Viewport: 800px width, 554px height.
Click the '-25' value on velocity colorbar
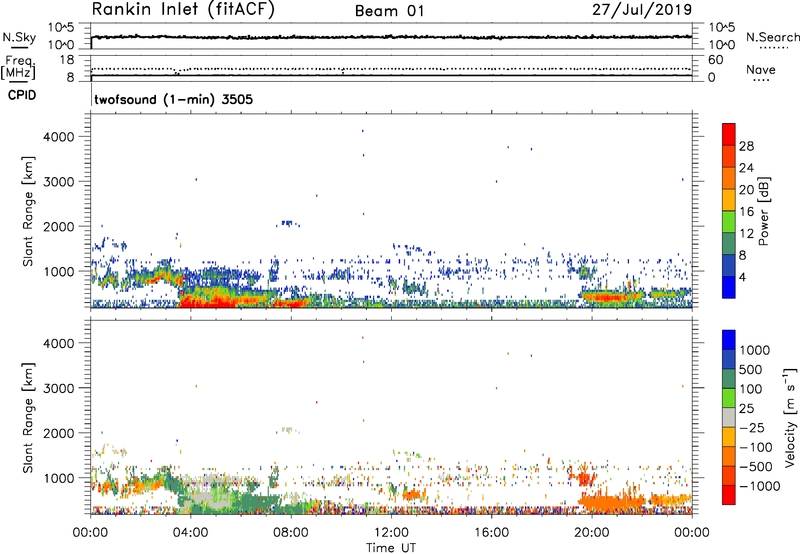tap(751, 428)
